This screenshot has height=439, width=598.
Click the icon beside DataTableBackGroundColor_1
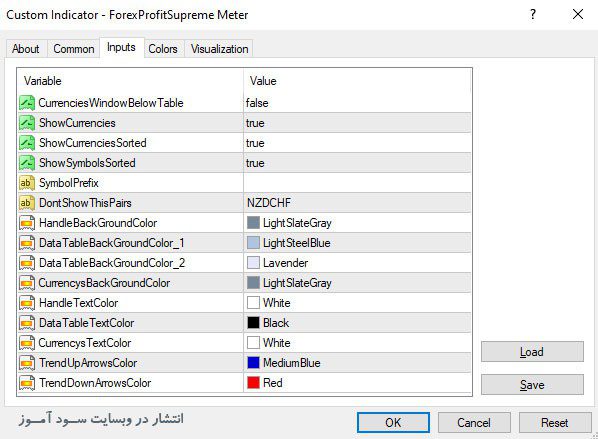(x=27, y=243)
